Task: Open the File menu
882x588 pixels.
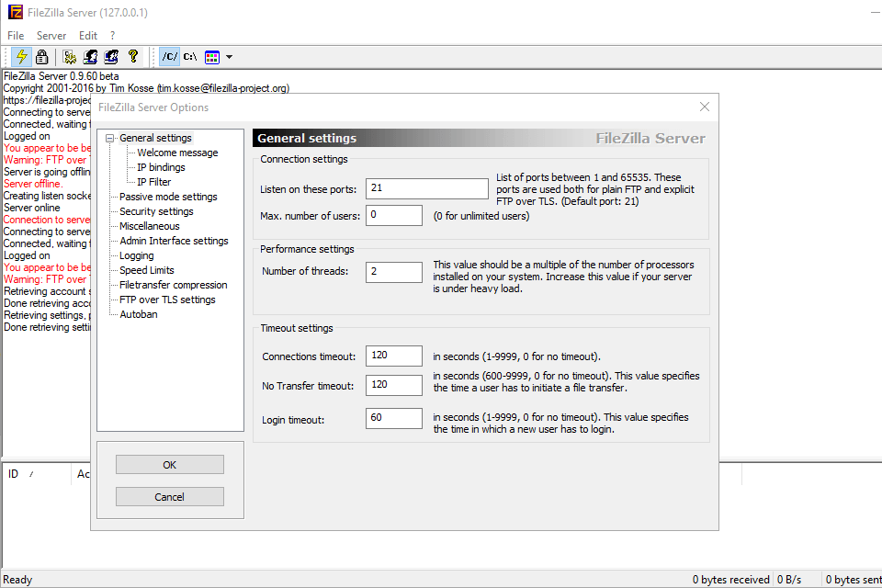Action: click(x=16, y=36)
